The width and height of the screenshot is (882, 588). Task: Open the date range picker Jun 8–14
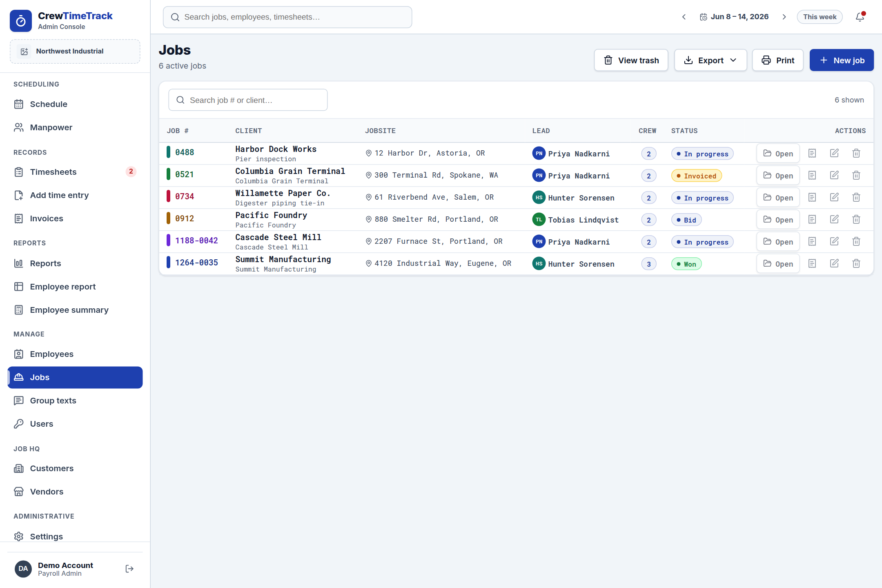734,17
